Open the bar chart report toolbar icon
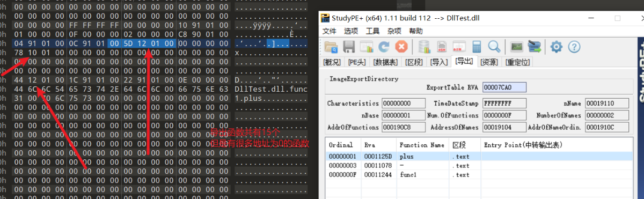644x199 pixels. (x=367, y=47)
